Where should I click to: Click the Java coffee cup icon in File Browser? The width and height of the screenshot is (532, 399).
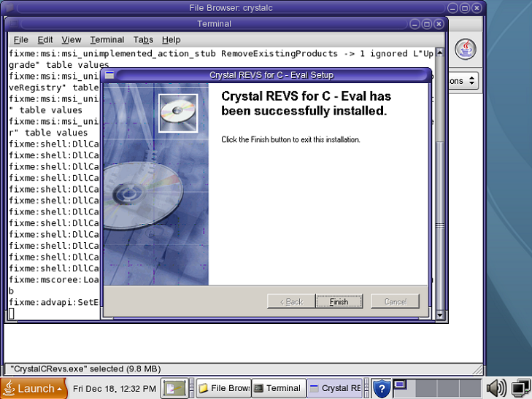click(465, 49)
